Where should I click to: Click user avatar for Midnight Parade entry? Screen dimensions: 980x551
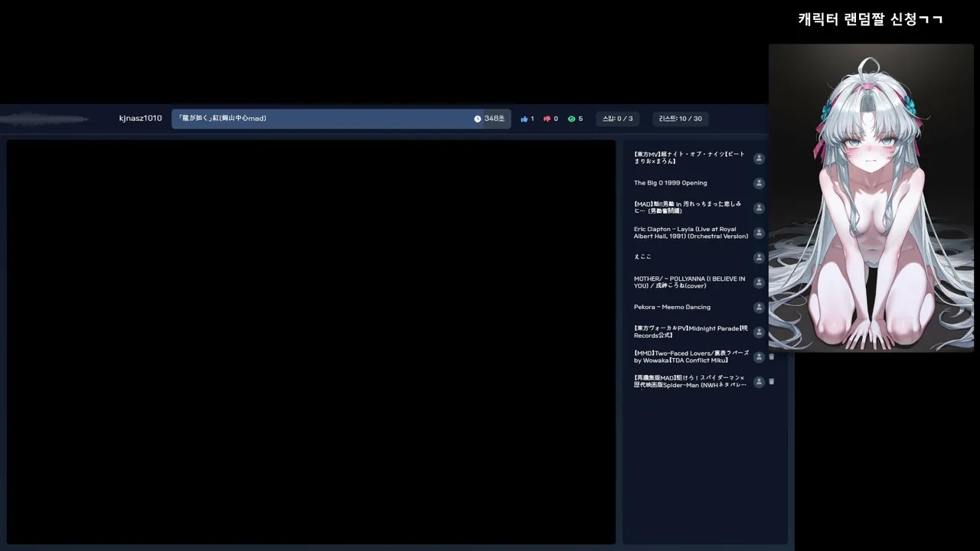coord(759,332)
